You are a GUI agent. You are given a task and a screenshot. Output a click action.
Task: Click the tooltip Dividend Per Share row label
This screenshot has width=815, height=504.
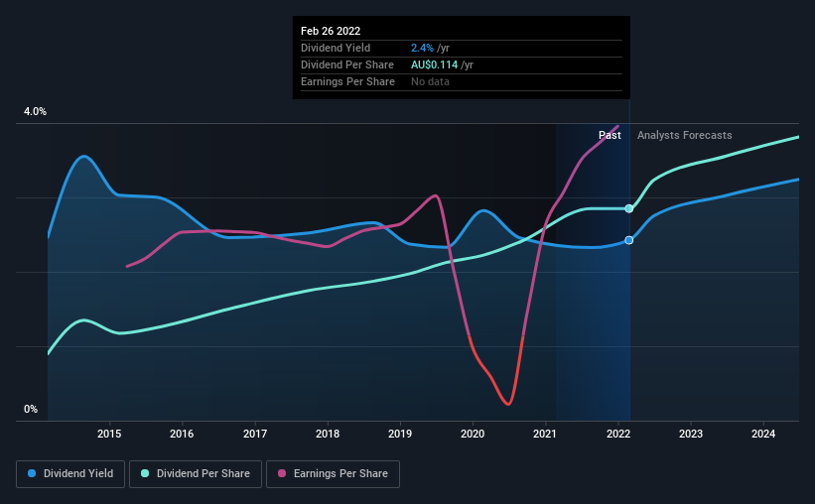click(x=347, y=64)
